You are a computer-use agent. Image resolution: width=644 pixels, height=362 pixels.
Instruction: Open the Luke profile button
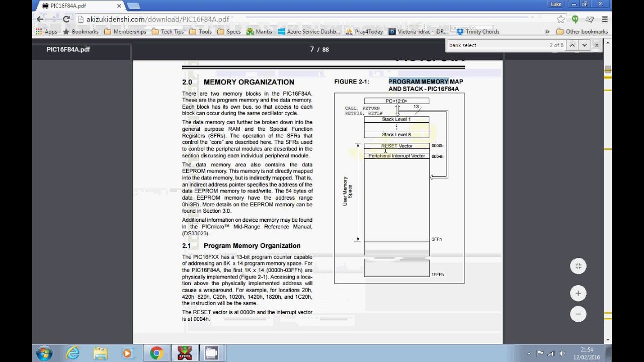(556, 4)
